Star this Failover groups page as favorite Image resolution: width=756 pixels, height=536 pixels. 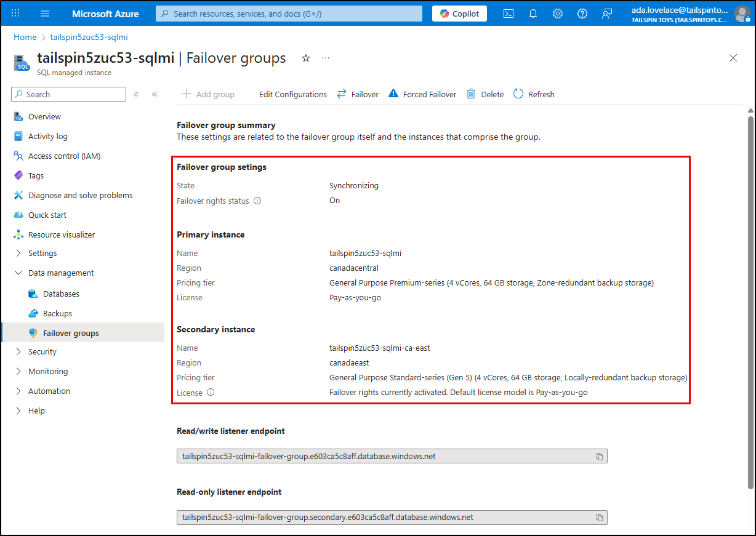pos(306,58)
